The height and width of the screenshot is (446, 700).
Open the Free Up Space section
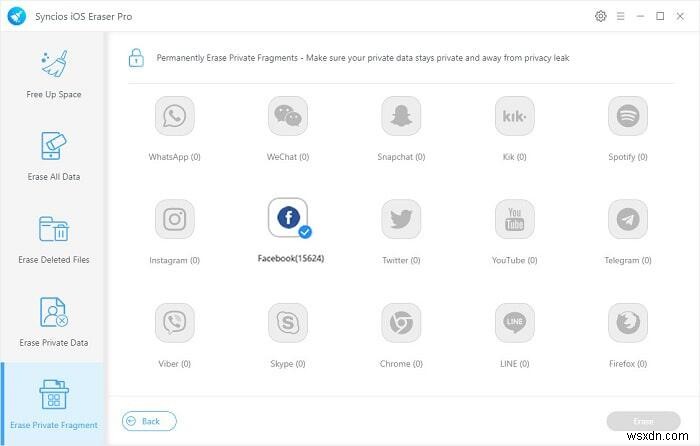point(54,74)
